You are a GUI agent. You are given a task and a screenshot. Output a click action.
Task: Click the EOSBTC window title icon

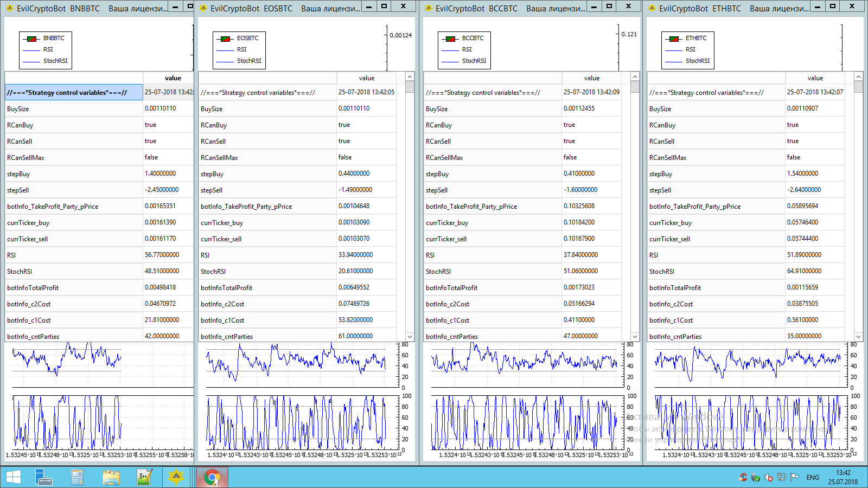point(203,8)
